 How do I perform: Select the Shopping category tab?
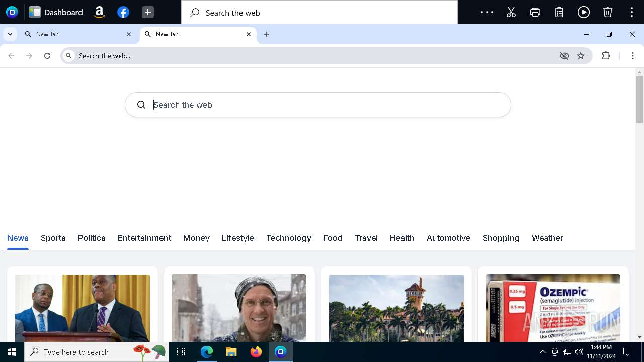point(501,238)
